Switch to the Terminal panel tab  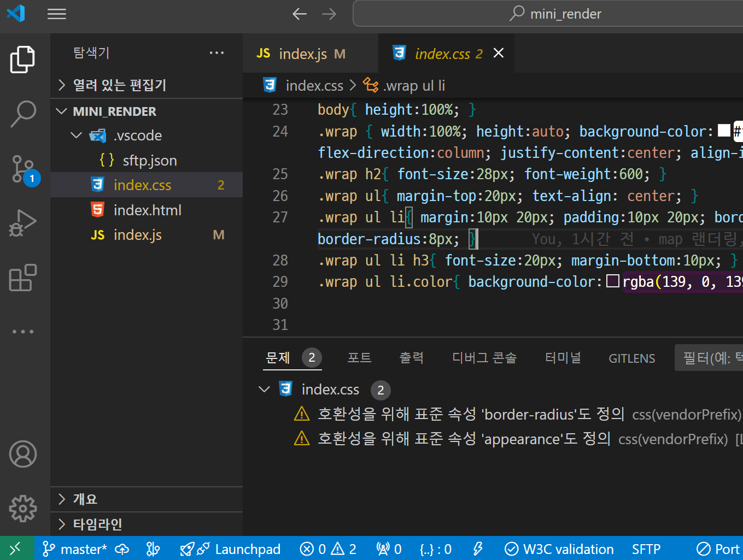[563, 358]
